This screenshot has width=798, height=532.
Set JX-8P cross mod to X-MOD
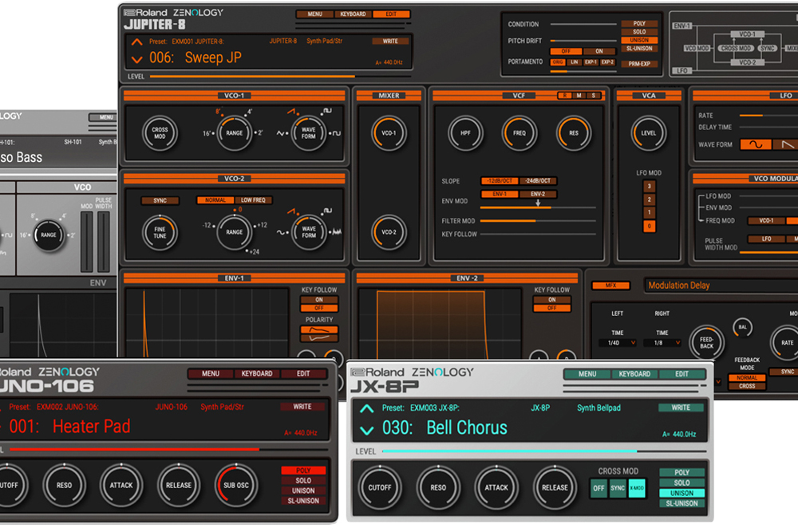[636, 488]
